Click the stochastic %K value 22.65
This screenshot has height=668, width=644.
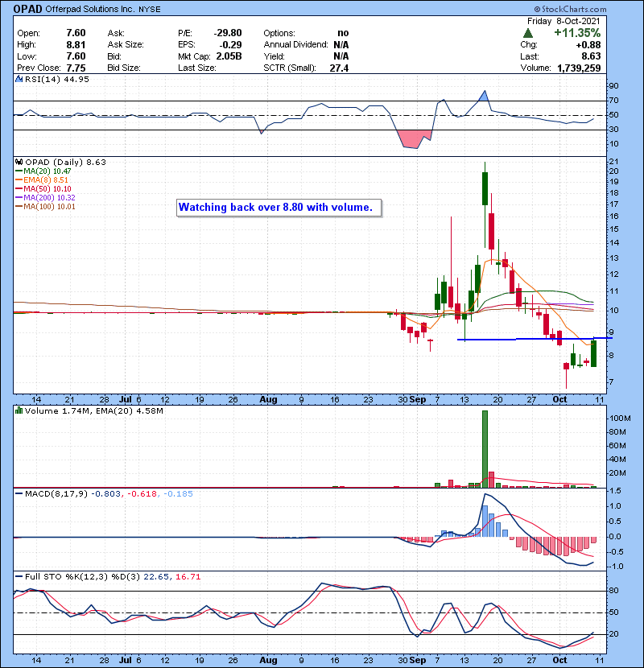point(156,577)
